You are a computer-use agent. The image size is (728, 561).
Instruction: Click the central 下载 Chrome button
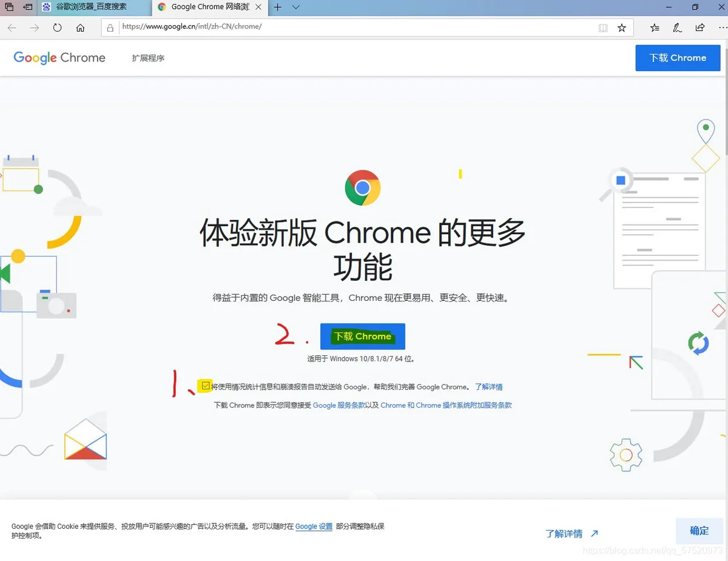(363, 337)
